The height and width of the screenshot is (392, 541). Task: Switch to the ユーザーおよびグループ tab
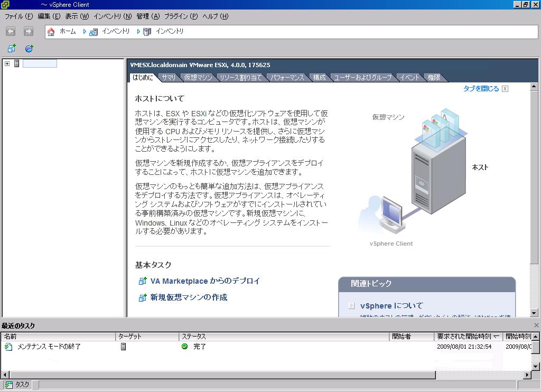tap(362, 78)
